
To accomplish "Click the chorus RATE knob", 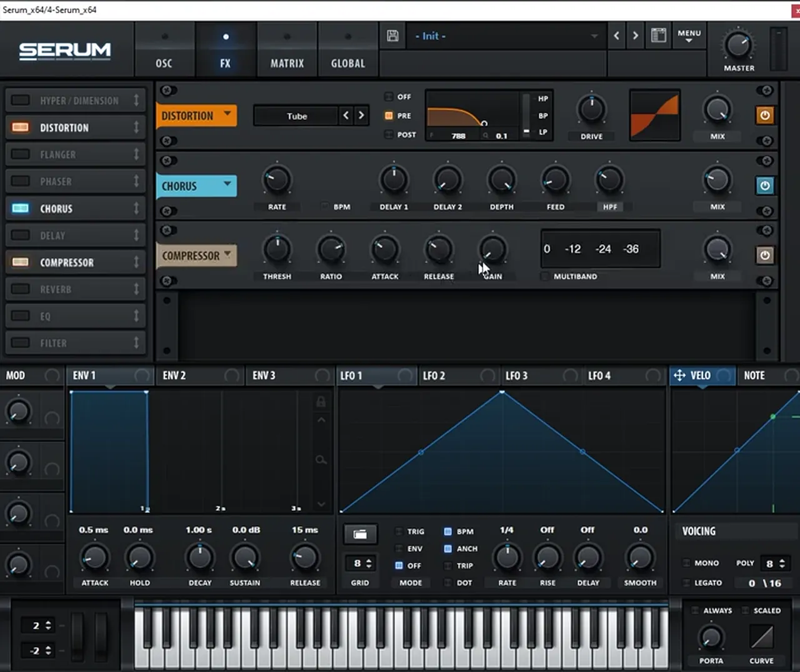I will point(277,180).
